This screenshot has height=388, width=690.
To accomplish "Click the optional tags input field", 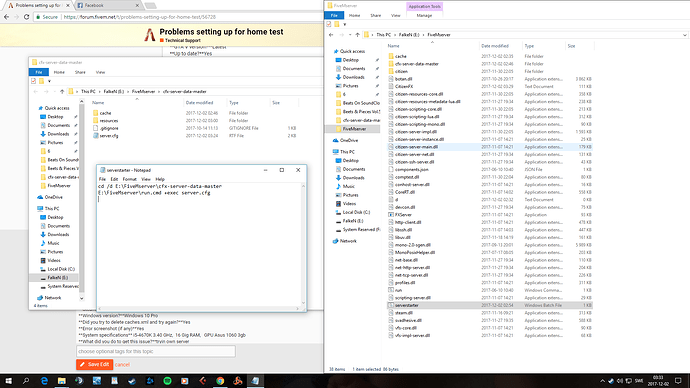I will pyautogui.click(x=156, y=351).
